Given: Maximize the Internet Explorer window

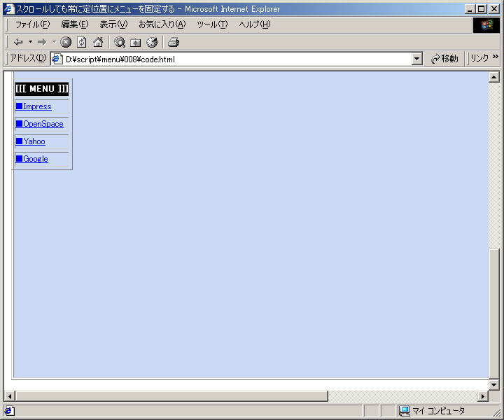Looking at the screenshot, I should coord(481,9).
